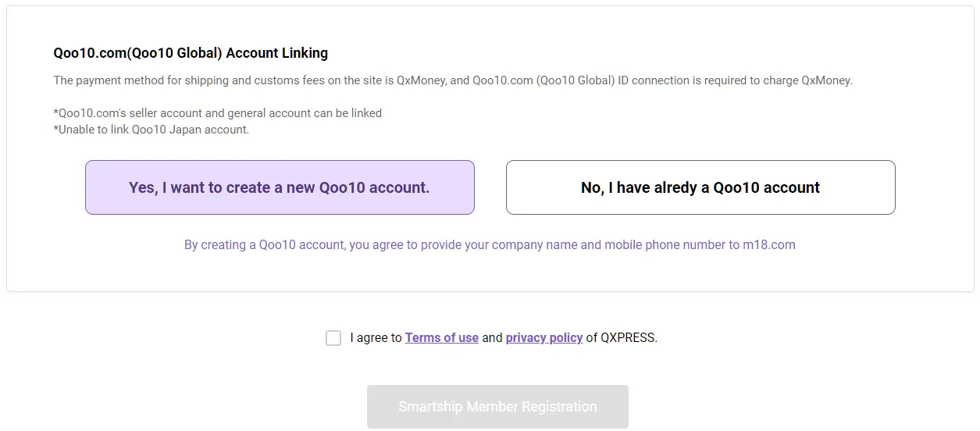Click "general account can be linked" phrase
Image resolution: width=980 pixels, height=431 pixels.
click(305, 113)
